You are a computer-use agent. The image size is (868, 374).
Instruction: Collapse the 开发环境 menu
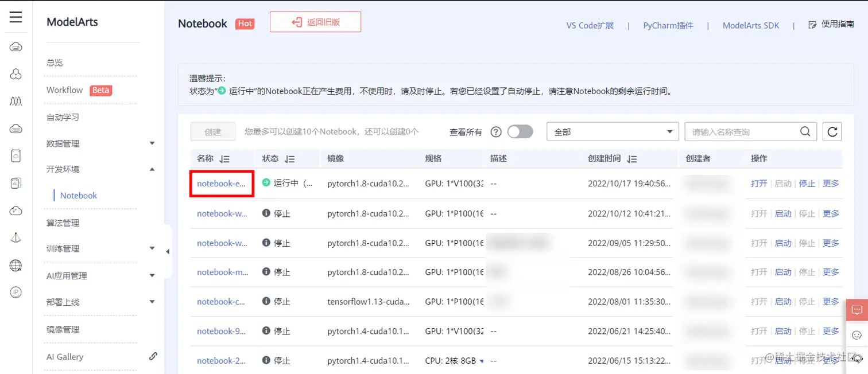click(x=152, y=169)
